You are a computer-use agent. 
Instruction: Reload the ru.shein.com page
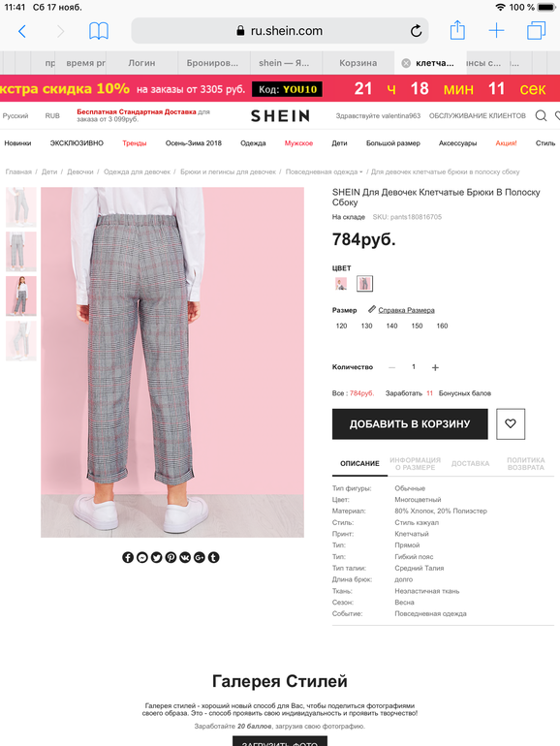tap(416, 31)
